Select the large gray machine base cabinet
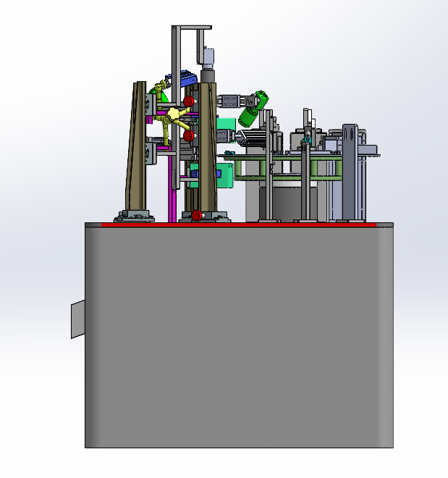Image resolution: width=448 pixels, height=478 pixels. 239,337
